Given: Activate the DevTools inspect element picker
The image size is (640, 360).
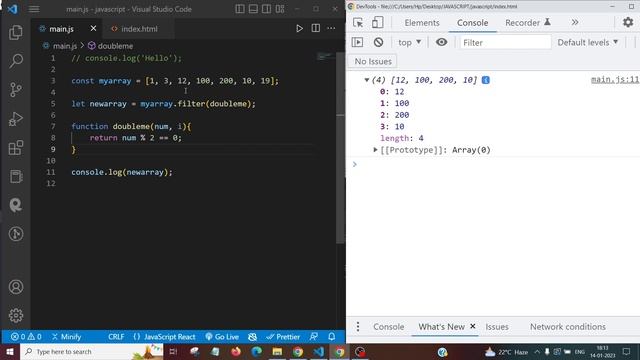Looking at the screenshot, I should [358, 22].
